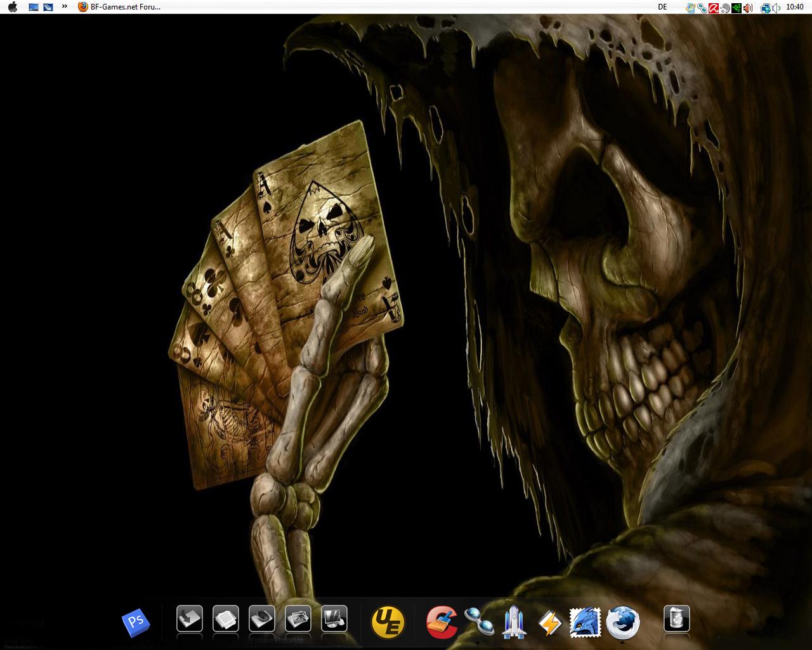Open the blue linked-spheres tray icon
This screenshot has height=650, width=812.
pyautogui.click(x=702, y=8)
